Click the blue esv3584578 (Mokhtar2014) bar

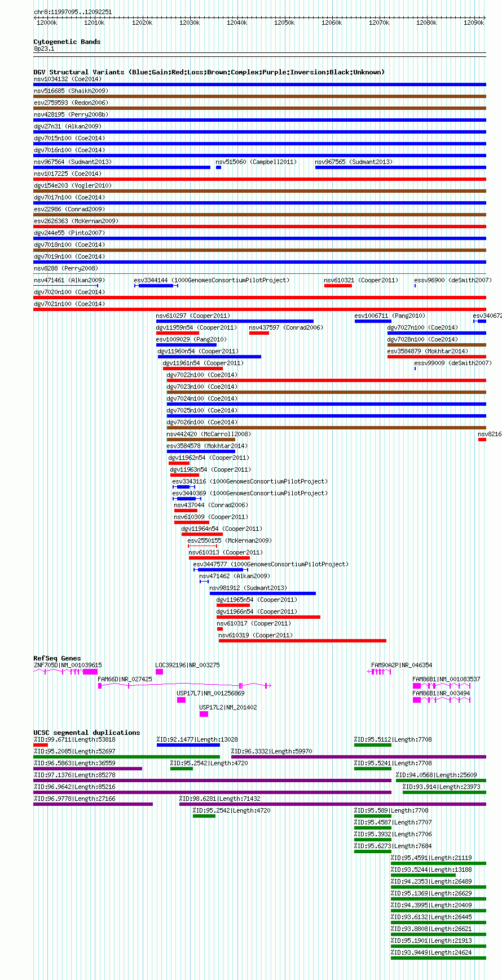tap(201, 451)
